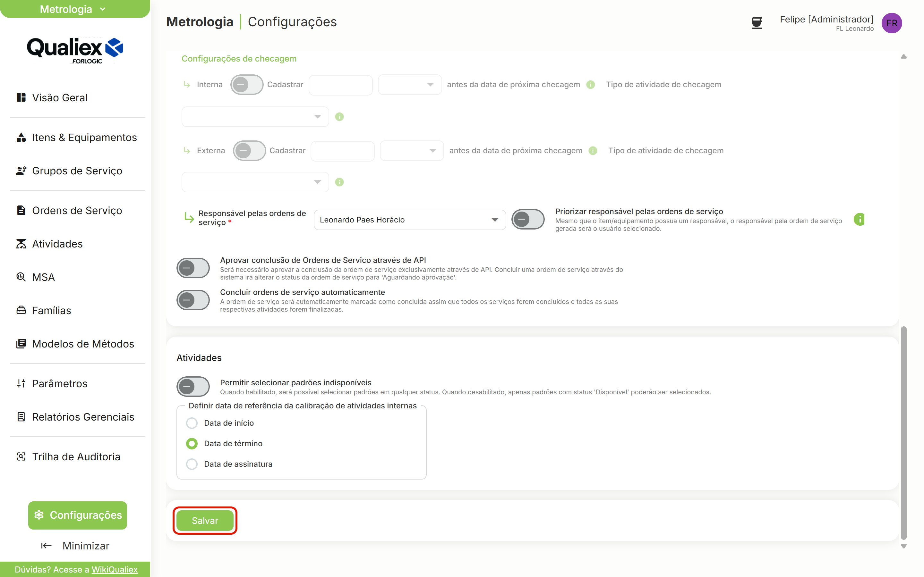Open the WikiQualiex link
The width and height of the screenshot is (924, 577).
(x=115, y=569)
